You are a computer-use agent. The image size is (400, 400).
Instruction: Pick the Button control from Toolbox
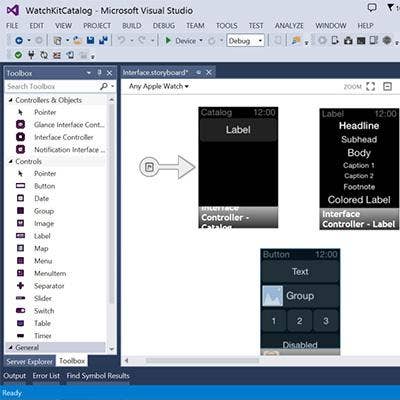(45, 186)
